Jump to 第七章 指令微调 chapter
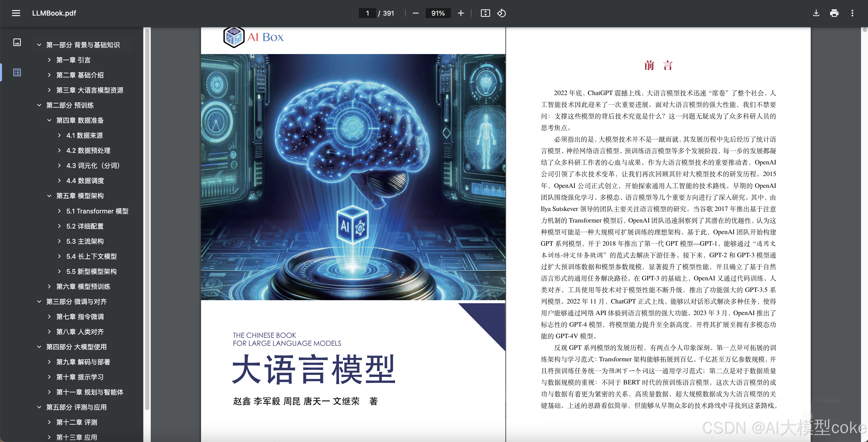 [80, 317]
